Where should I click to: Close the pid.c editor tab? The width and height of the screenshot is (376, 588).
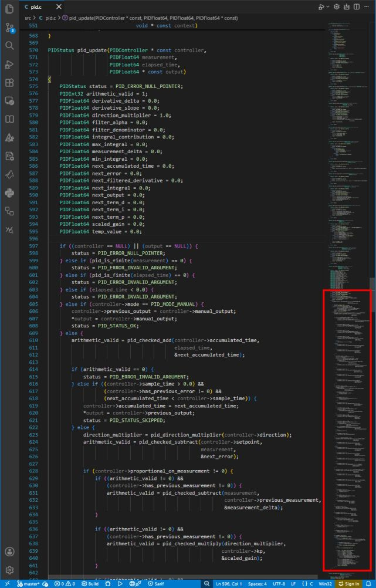pos(59,7)
